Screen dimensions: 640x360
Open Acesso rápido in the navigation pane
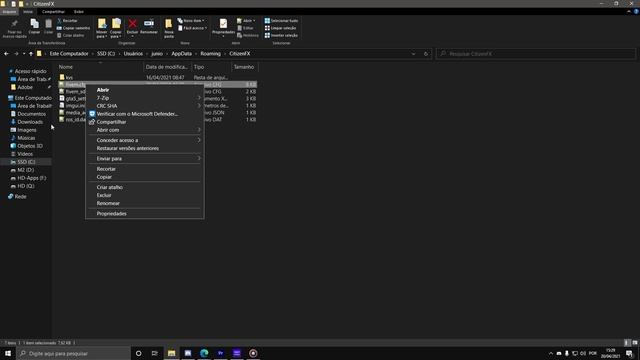coord(30,71)
